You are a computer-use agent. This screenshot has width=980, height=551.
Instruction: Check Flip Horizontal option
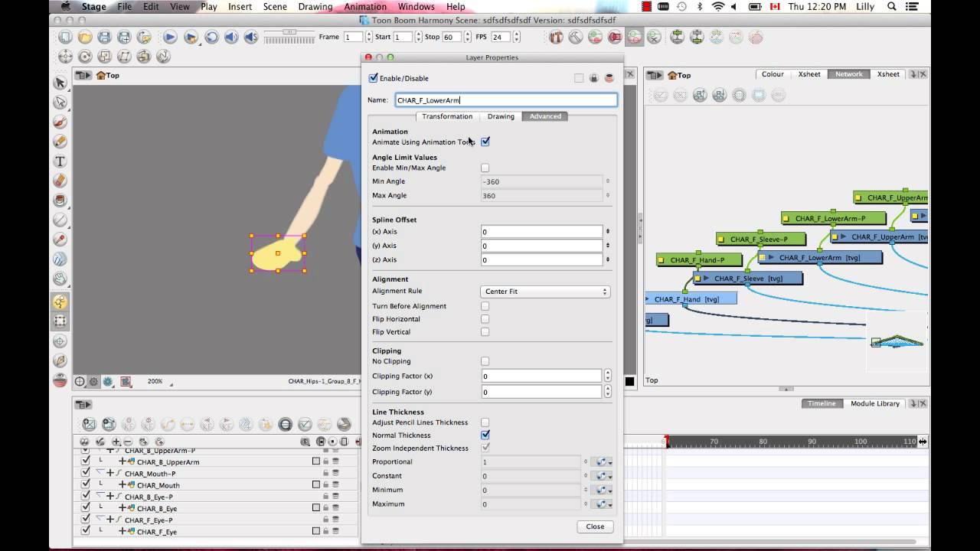click(x=485, y=319)
